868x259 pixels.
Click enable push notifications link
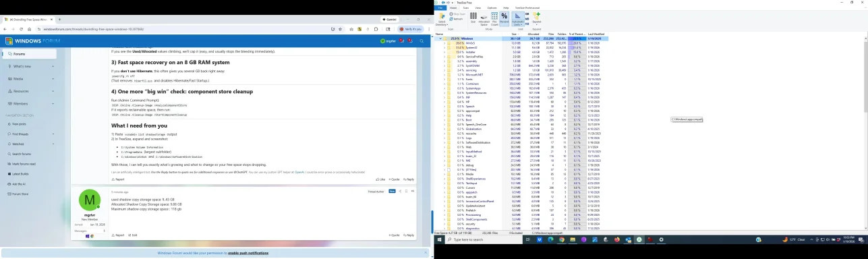point(248,253)
